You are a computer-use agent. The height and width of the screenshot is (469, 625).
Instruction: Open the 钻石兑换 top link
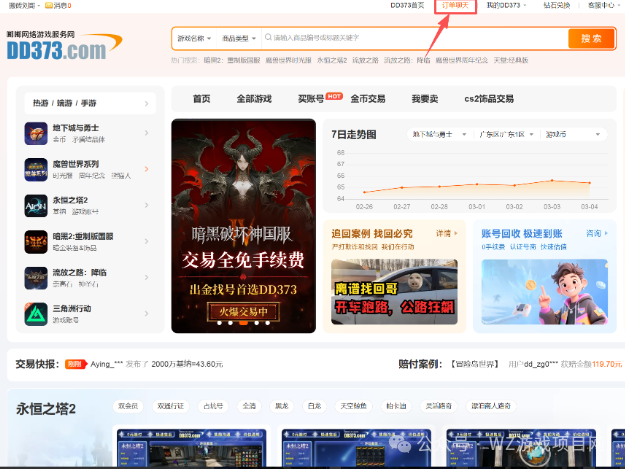556,5
